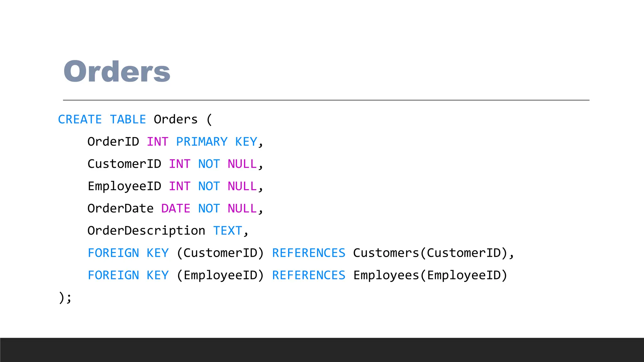This screenshot has width=644, height=362.
Task: Click the 'OrderDescription TEXT,' line
Action: tap(168, 231)
